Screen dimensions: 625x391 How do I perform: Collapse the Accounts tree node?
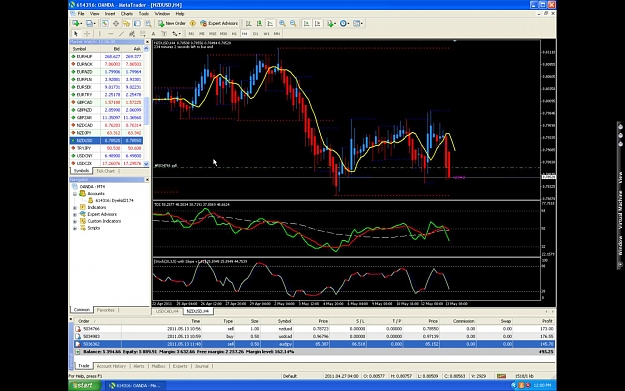75,194
